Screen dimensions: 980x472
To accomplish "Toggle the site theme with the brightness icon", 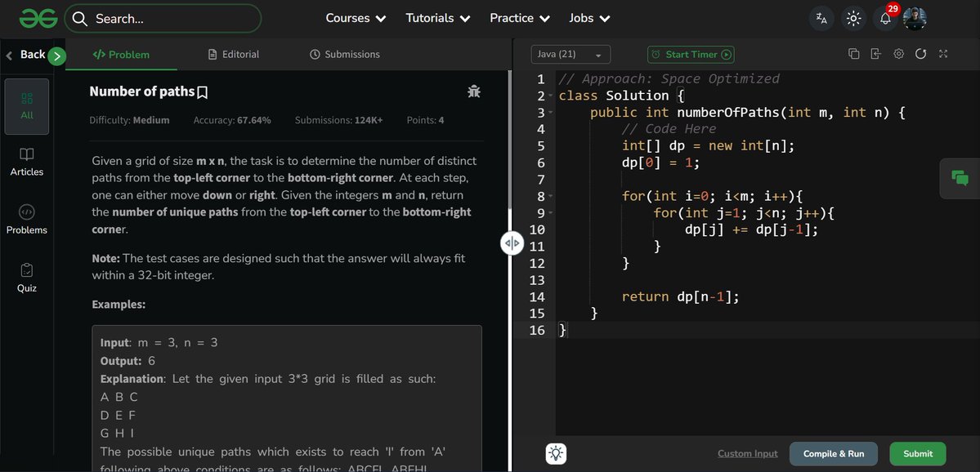I will [853, 17].
